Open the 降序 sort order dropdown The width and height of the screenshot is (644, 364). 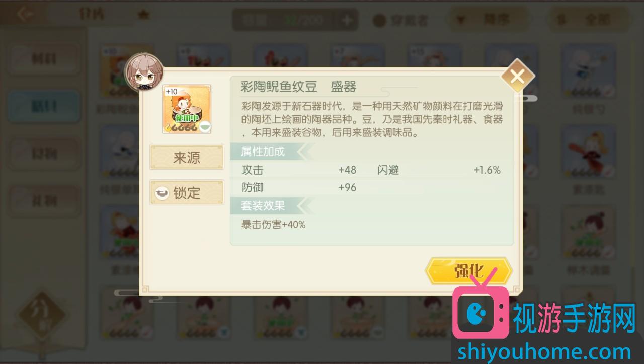point(489,20)
